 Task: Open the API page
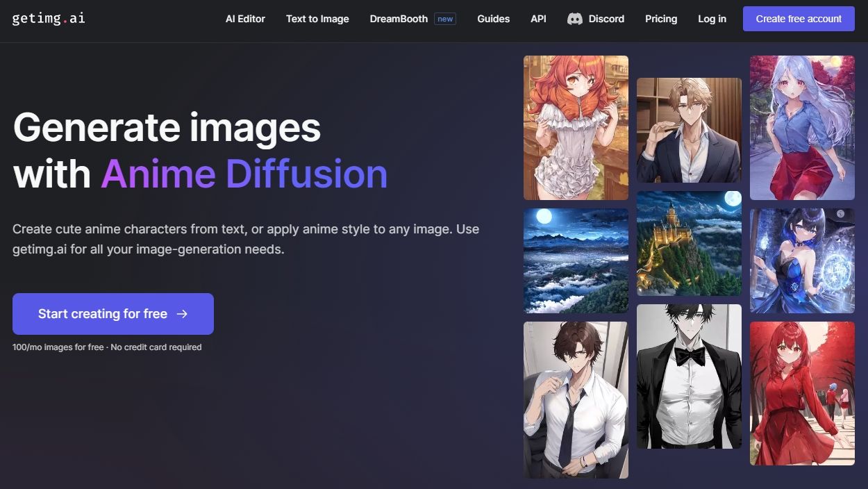point(538,19)
